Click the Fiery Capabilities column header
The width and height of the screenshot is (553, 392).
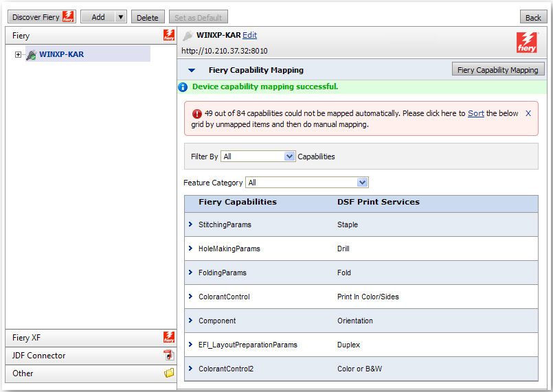(x=238, y=202)
